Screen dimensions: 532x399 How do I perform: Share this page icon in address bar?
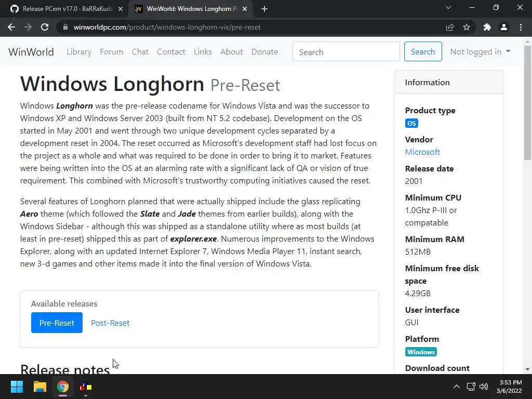(450, 27)
